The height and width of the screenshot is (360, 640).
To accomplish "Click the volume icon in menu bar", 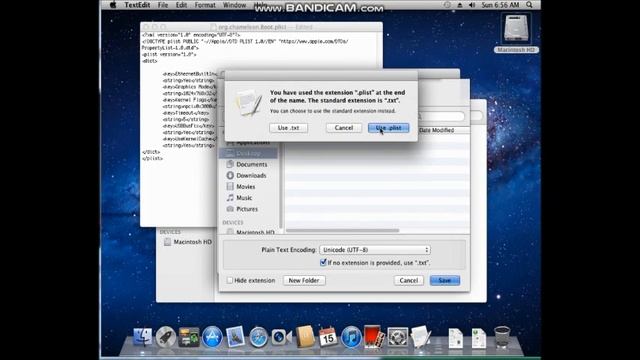I will pos(472,5).
